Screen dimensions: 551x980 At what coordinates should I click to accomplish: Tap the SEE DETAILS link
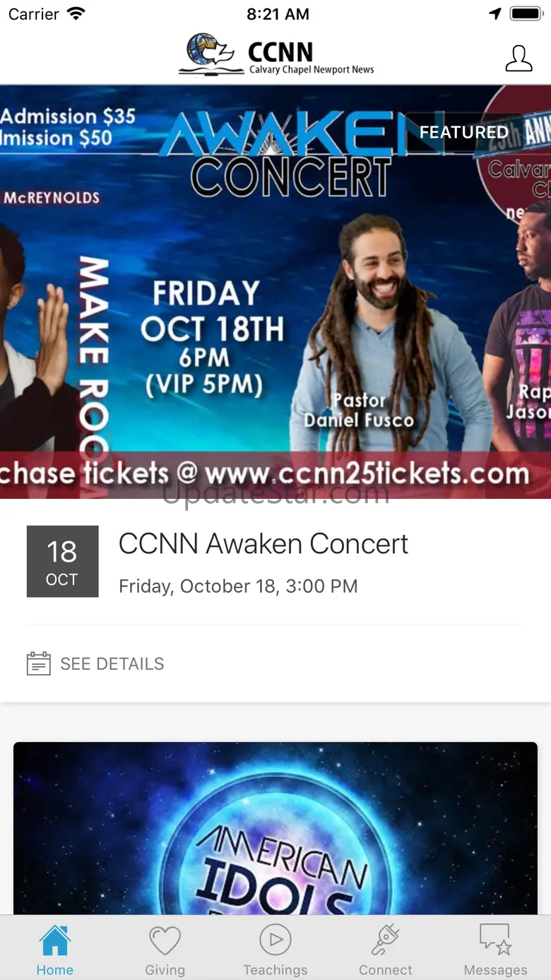tap(112, 663)
